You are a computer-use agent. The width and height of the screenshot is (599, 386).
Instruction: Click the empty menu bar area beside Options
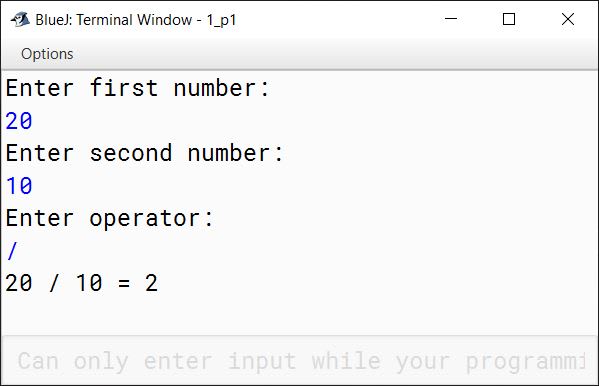click(336, 54)
